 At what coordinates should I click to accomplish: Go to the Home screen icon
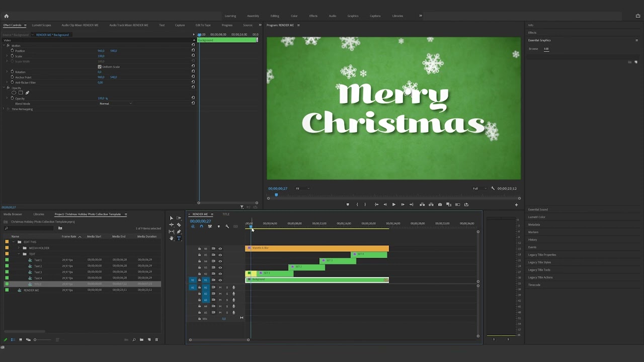[7, 16]
